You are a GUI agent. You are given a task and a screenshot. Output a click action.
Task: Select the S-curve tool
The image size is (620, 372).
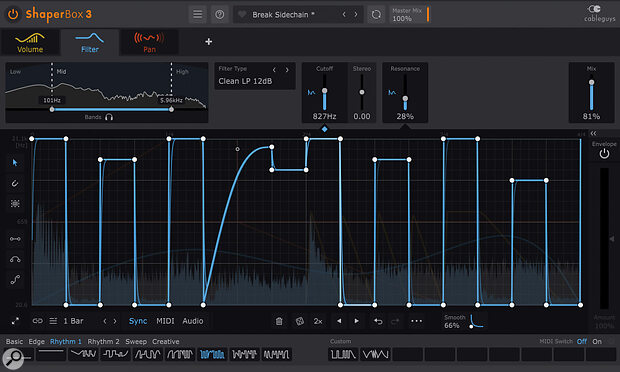tap(15, 280)
